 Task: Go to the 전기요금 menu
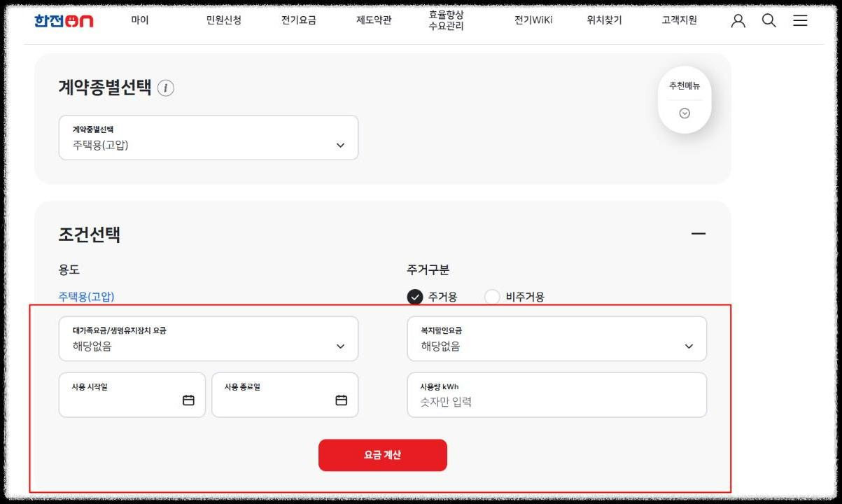297,20
